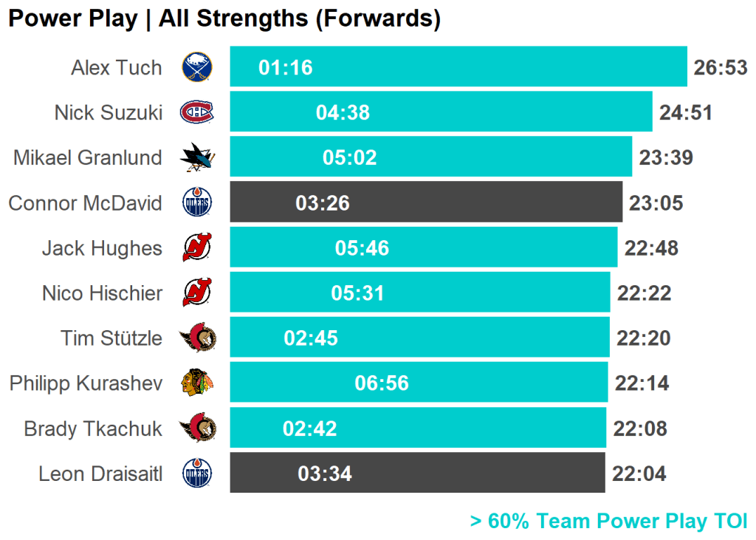Click the chart title 'Power Play | All Strengths (Forwards)'
The width and height of the screenshot is (756, 540).
pyautogui.click(x=224, y=19)
